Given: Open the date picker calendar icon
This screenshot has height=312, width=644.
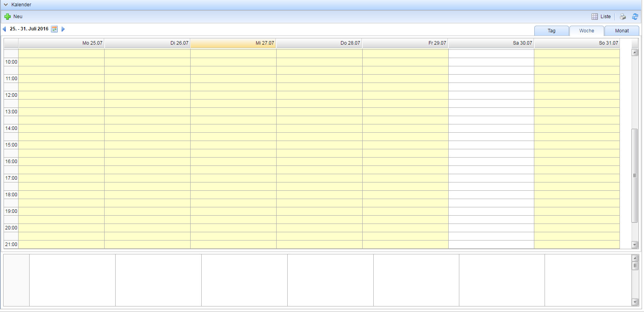Looking at the screenshot, I should [x=54, y=29].
